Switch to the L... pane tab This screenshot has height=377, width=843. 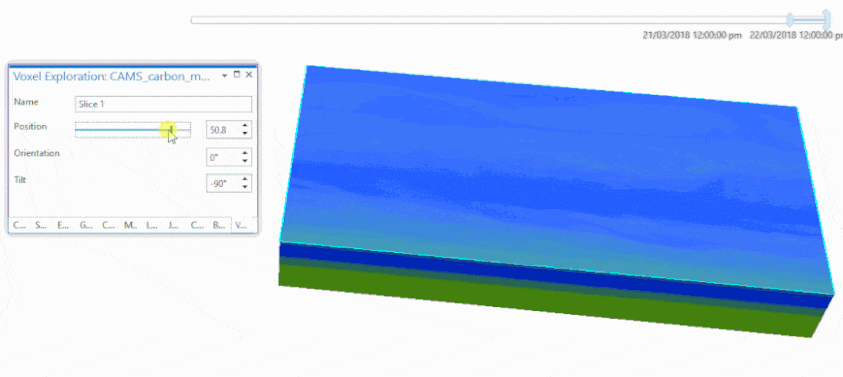tap(152, 226)
